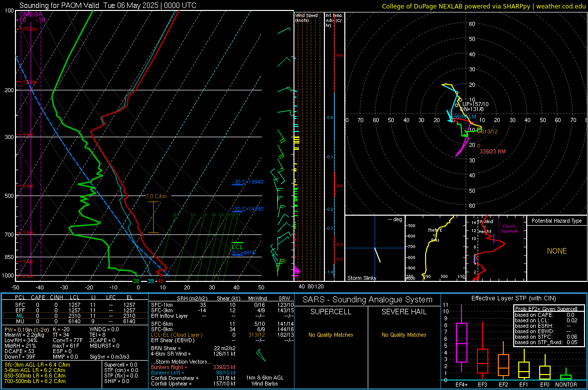
Task: Select the '9 km' height label
Action: pos(28,134)
